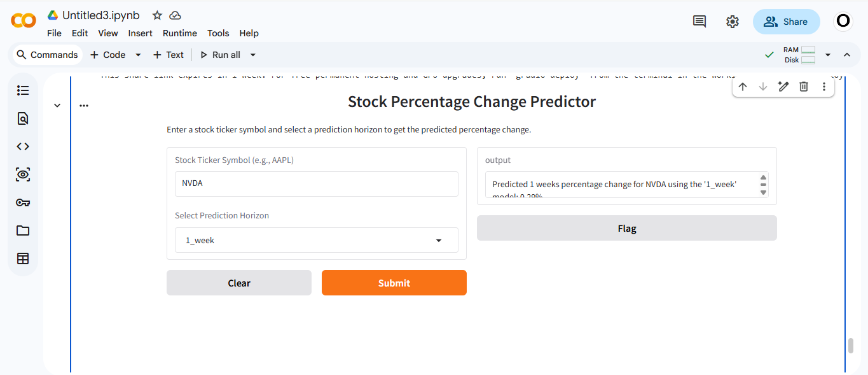
Task: Expand the Run all dropdown arrow
Action: pos(252,55)
